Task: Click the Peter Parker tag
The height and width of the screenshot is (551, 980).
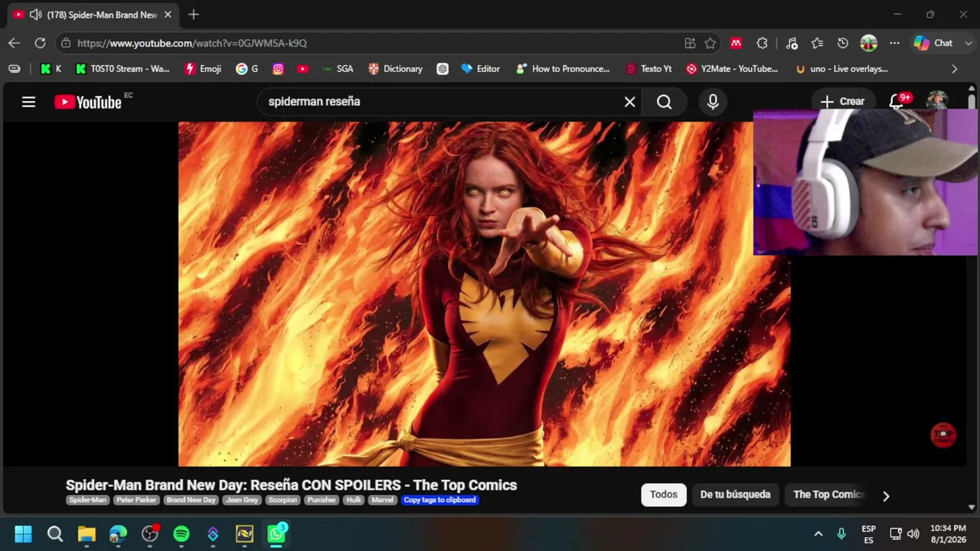Action: point(136,500)
